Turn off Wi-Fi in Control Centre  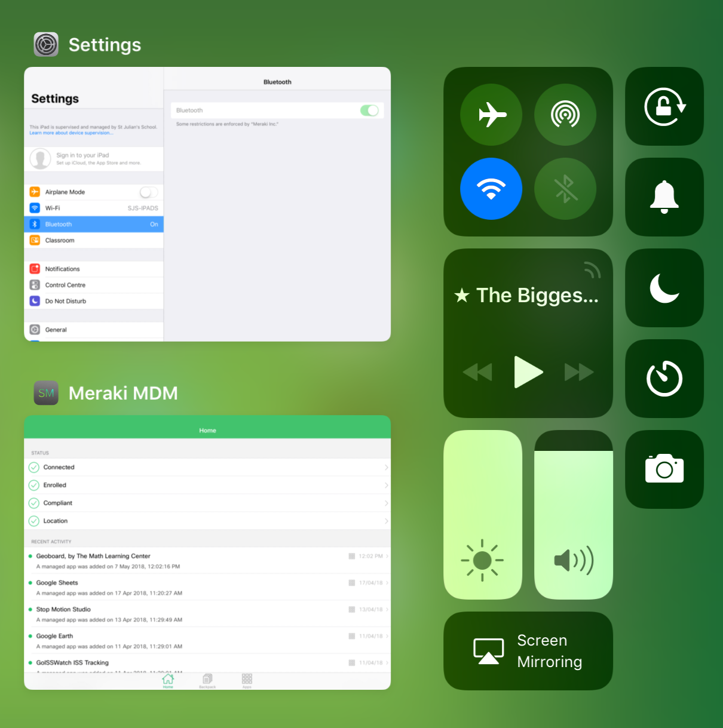pos(491,189)
